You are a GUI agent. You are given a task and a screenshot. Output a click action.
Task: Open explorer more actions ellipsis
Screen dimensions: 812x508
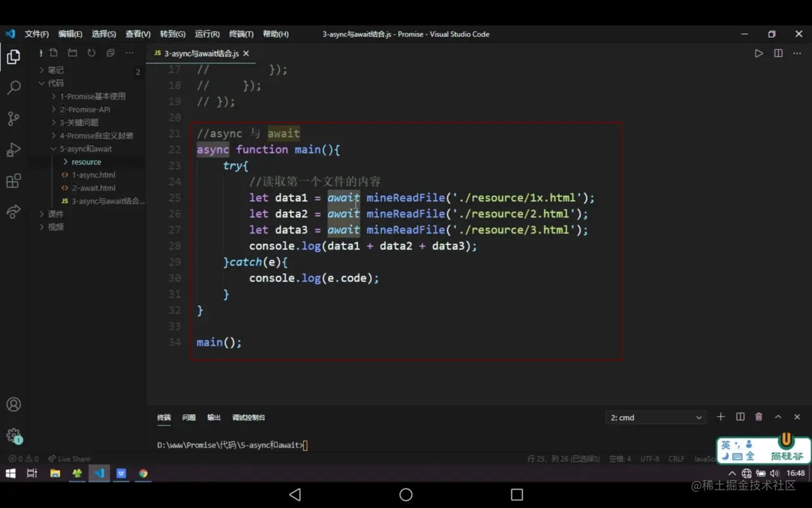pos(130,53)
